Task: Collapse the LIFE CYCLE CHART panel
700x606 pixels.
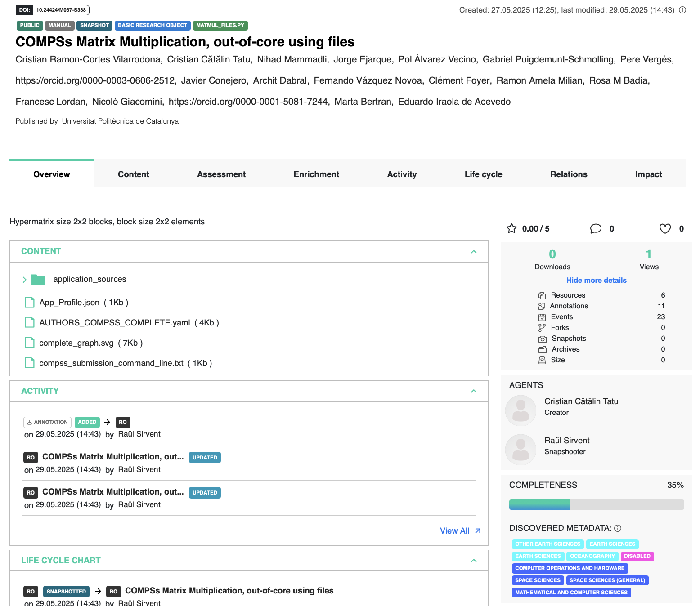Action: pos(474,561)
